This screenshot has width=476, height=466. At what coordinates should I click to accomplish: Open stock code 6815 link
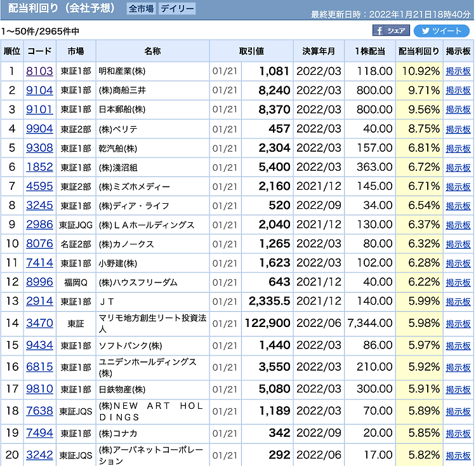(x=39, y=367)
